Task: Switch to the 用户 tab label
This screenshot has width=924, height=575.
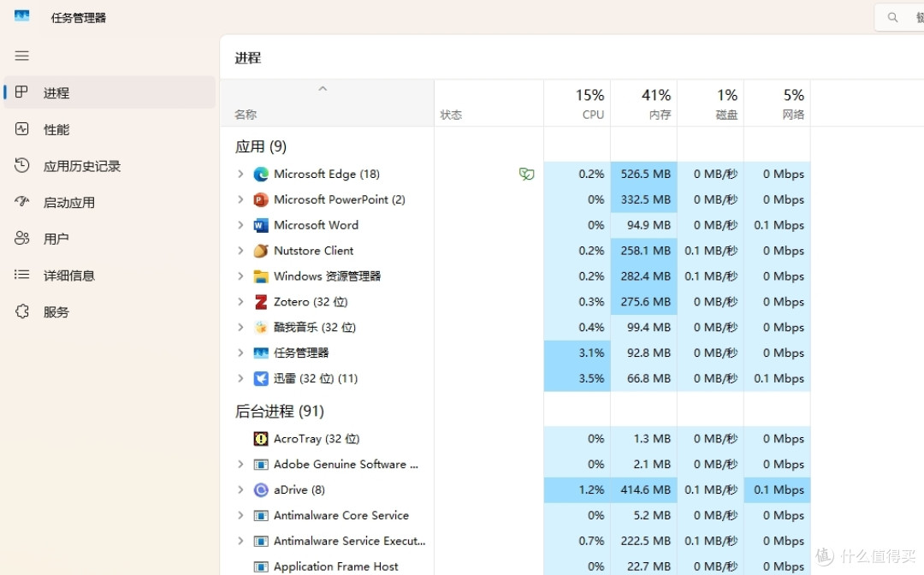Action: pos(56,239)
